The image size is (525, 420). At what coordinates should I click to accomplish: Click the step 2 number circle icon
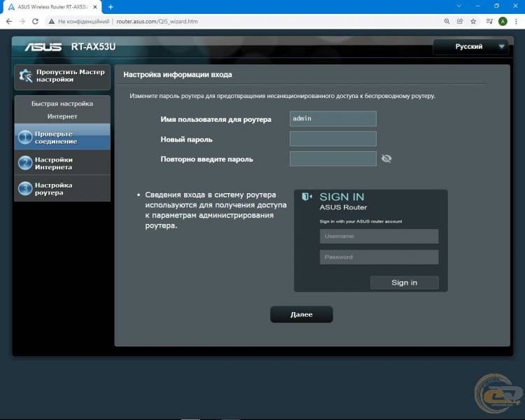25,163
